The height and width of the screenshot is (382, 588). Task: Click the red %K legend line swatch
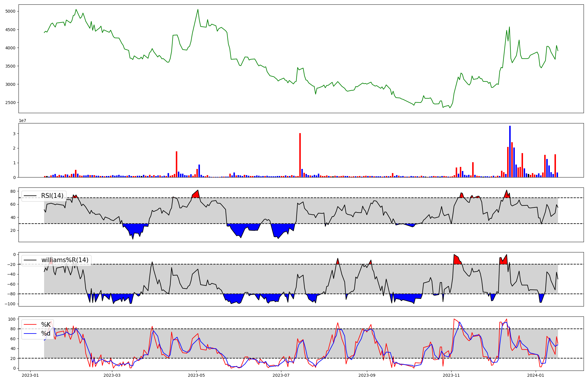click(30, 325)
